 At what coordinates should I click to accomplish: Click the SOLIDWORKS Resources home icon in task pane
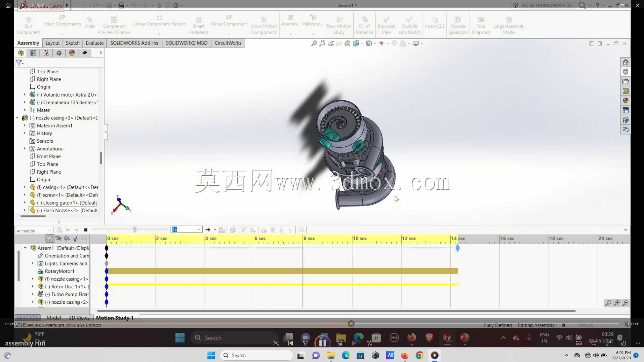[x=626, y=62]
